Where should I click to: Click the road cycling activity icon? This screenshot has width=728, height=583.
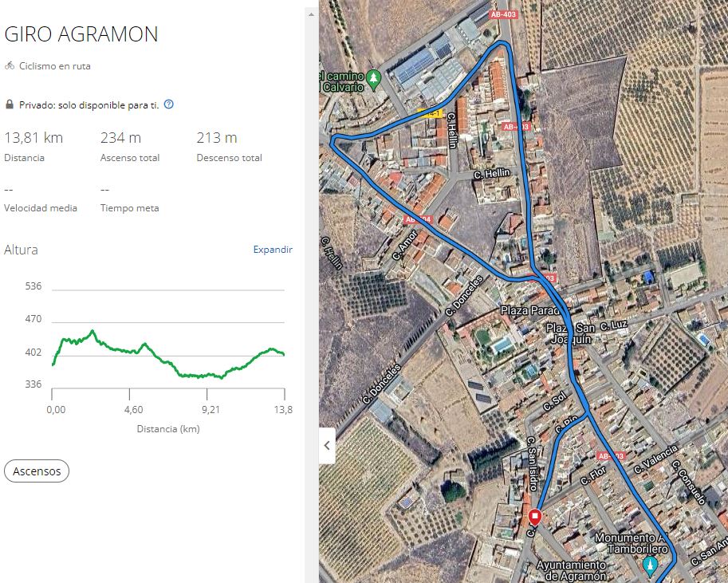10,66
